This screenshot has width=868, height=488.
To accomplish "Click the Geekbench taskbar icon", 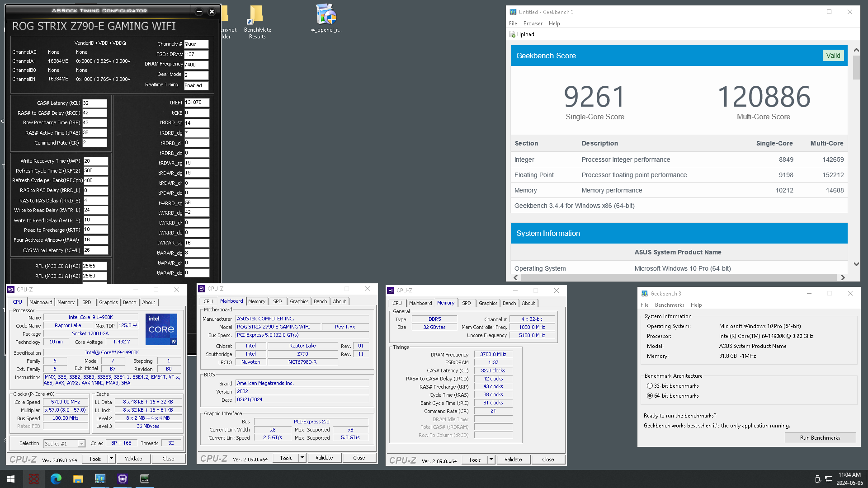I will point(100,479).
